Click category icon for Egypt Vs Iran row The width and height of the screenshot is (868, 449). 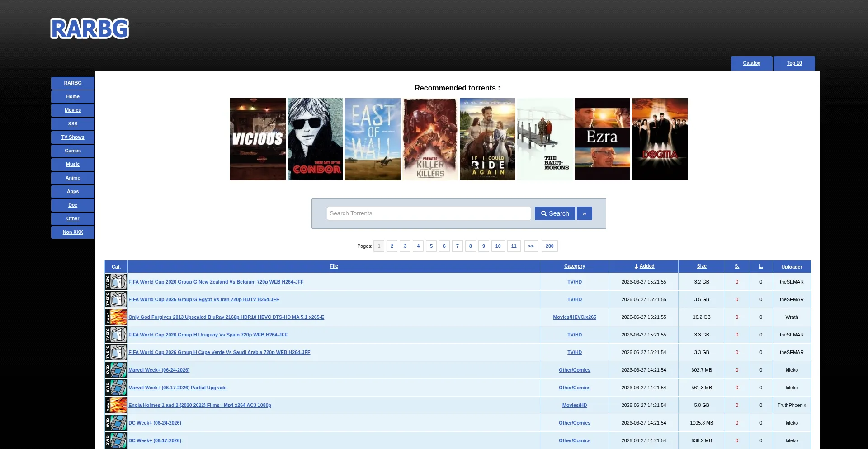click(116, 299)
